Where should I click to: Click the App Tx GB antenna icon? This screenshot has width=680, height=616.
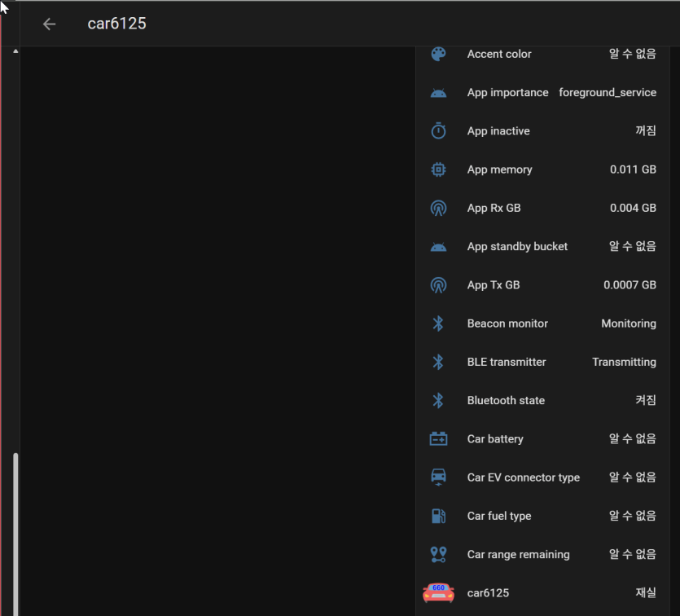click(438, 285)
